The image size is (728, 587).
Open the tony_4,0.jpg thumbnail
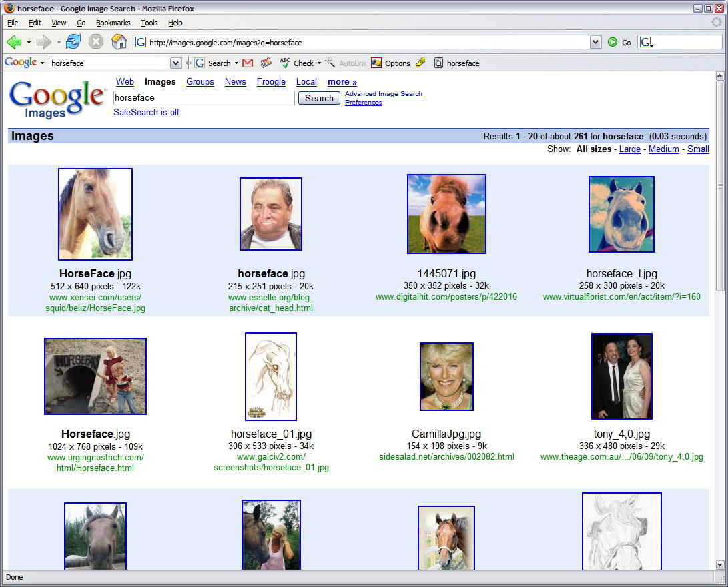pyautogui.click(x=622, y=376)
